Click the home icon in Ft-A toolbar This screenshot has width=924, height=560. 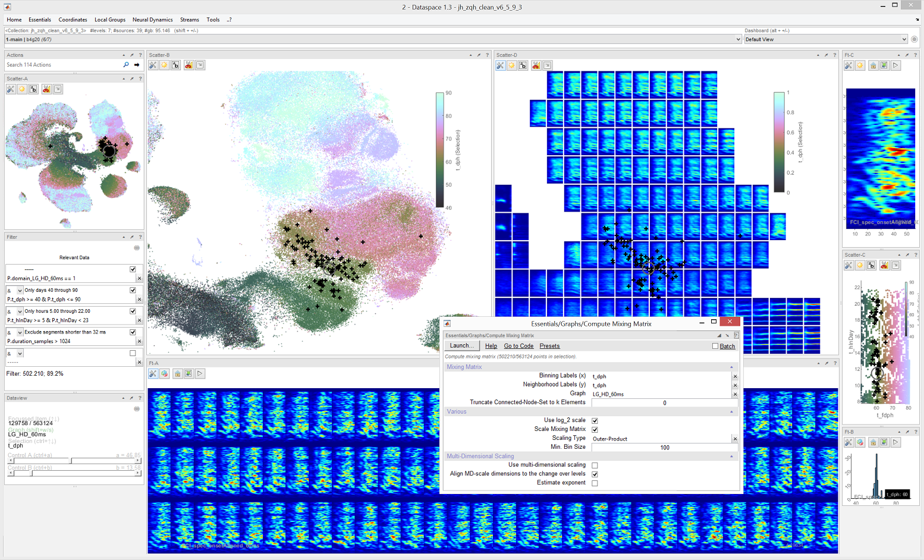click(177, 373)
